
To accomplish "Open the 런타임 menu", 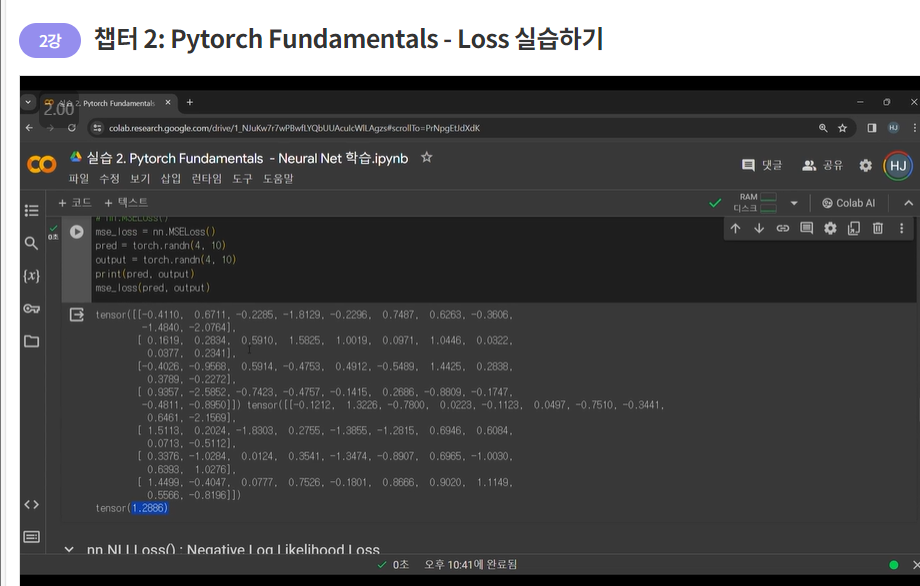I will click(x=207, y=179).
